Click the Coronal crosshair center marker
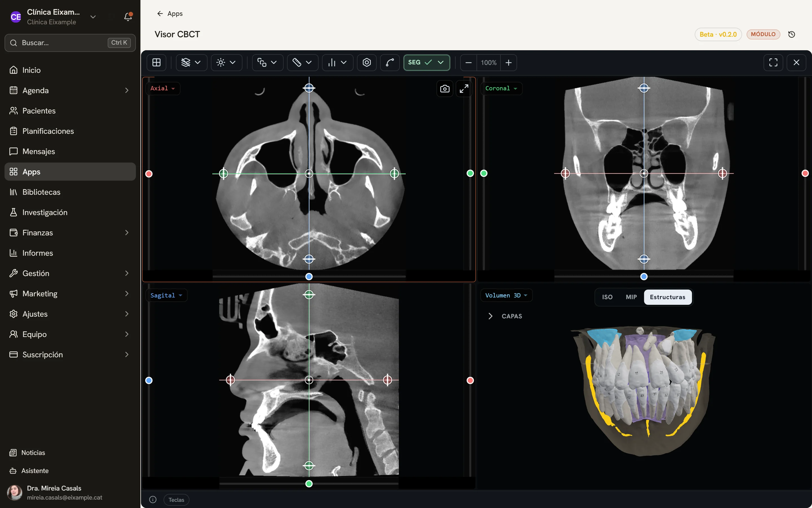This screenshot has width=812, height=508. click(x=644, y=173)
